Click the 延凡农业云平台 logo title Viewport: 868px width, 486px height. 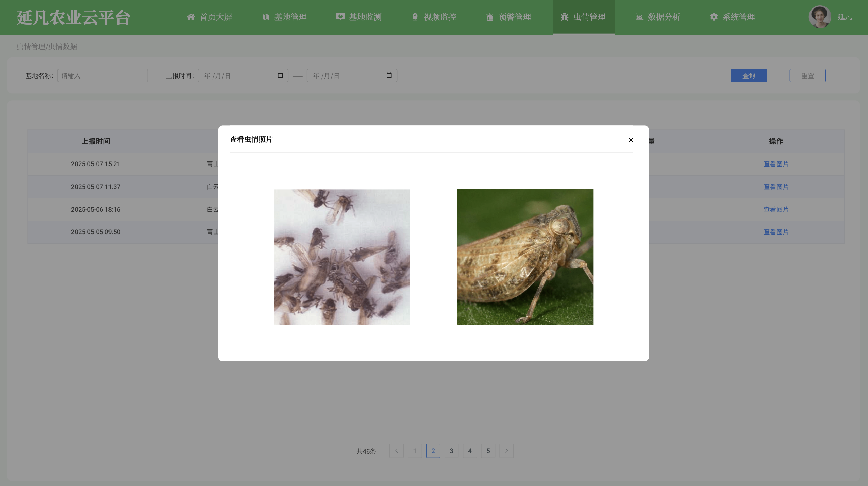pyautogui.click(x=73, y=18)
